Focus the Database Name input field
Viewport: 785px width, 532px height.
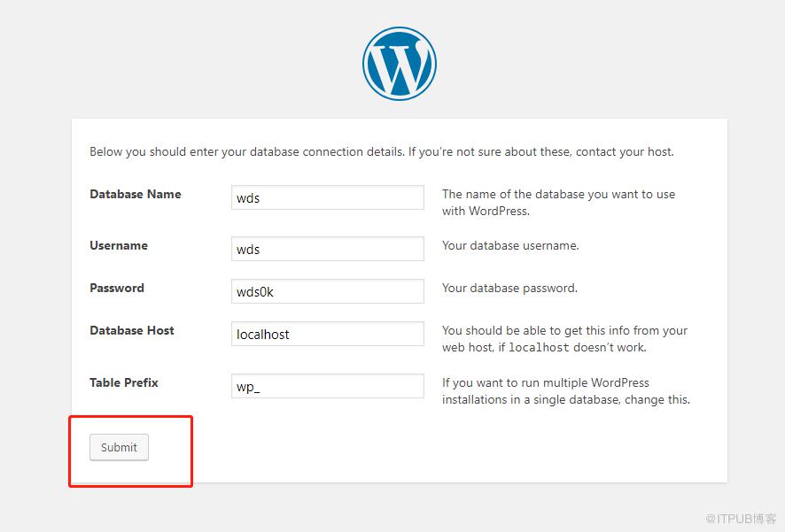[x=328, y=197]
